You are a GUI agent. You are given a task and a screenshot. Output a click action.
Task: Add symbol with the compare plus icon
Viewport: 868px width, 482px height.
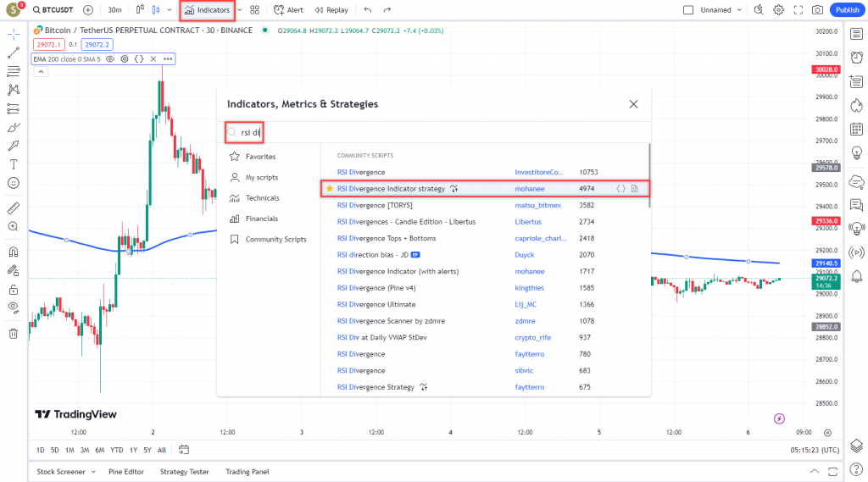tap(88, 10)
